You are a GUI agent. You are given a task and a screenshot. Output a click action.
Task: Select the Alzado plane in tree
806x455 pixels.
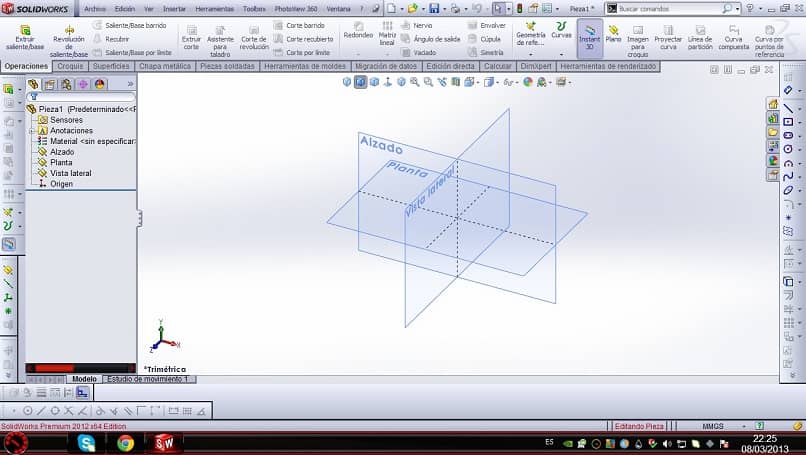(62, 152)
